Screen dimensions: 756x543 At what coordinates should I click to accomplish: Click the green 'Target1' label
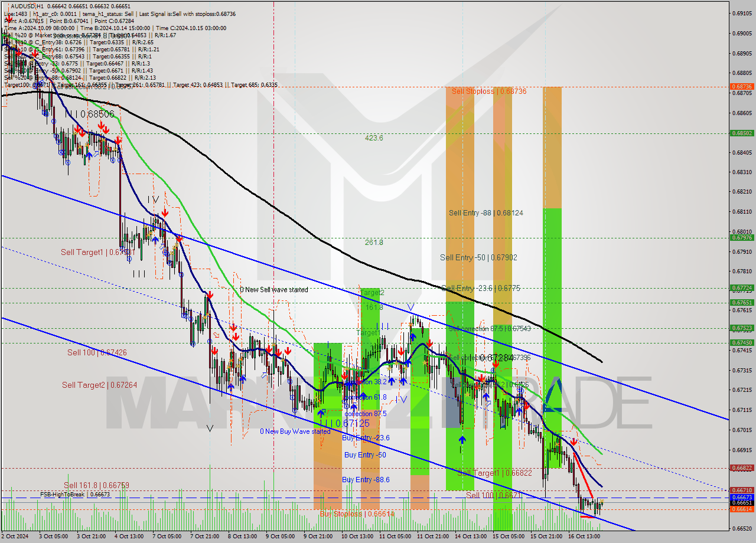point(369,333)
